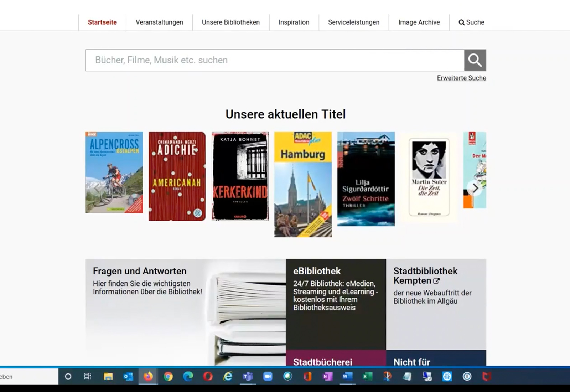This screenshot has height=392, width=570.
Task: Open the Serviceleistungen navigation item
Action: point(353,22)
